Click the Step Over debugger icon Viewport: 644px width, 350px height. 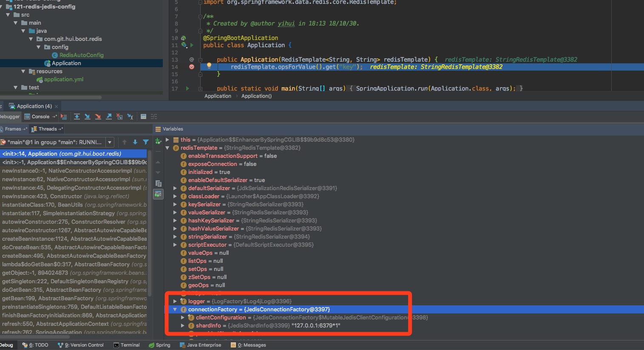pos(77,117)
